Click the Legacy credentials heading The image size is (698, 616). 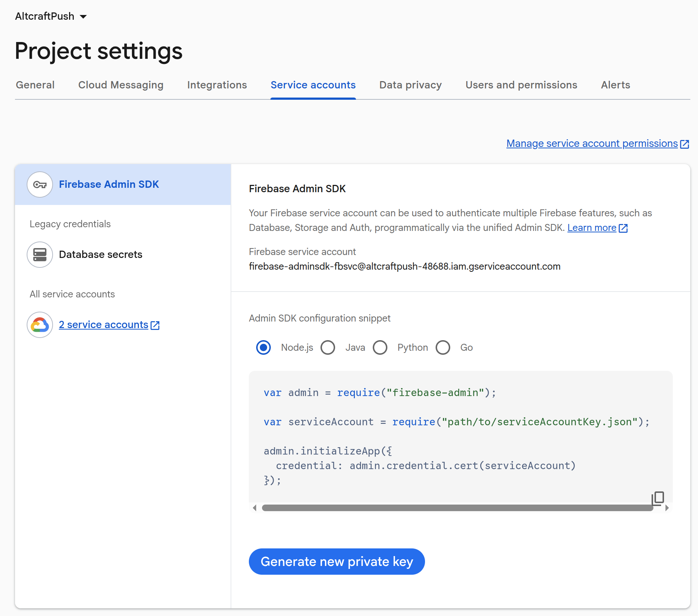point(70,224)
